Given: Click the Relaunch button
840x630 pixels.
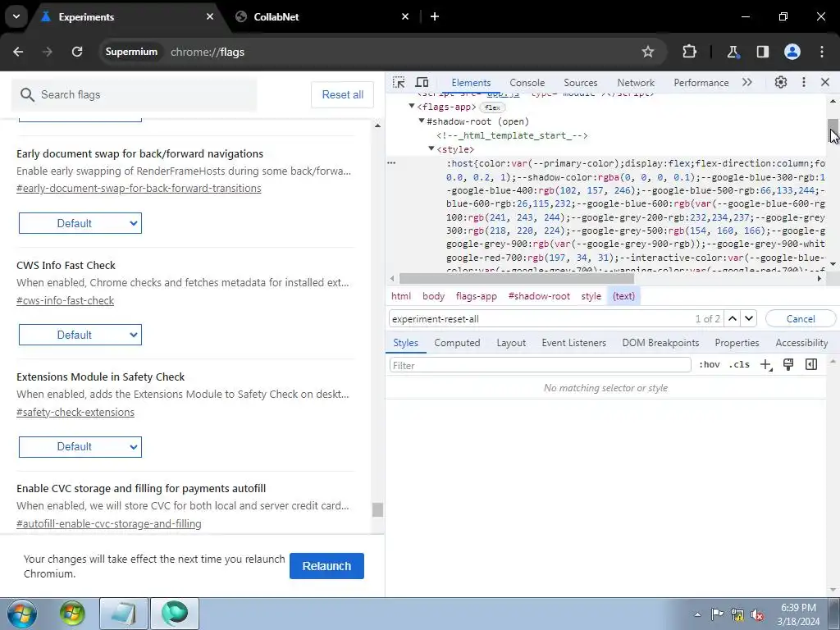Looking at the screenshot, I should pyautogui.click(x=326, y=566).
